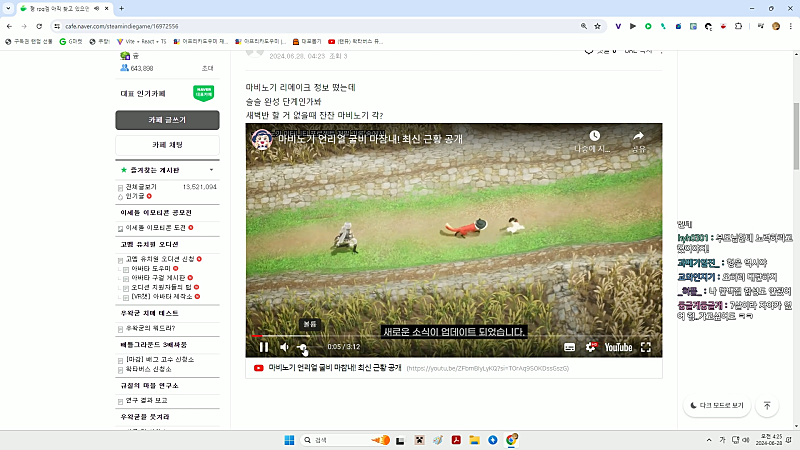This screenshot has height=450, width=800.
Task: Open the purple V extension icon
Action: tap(618, 26)
